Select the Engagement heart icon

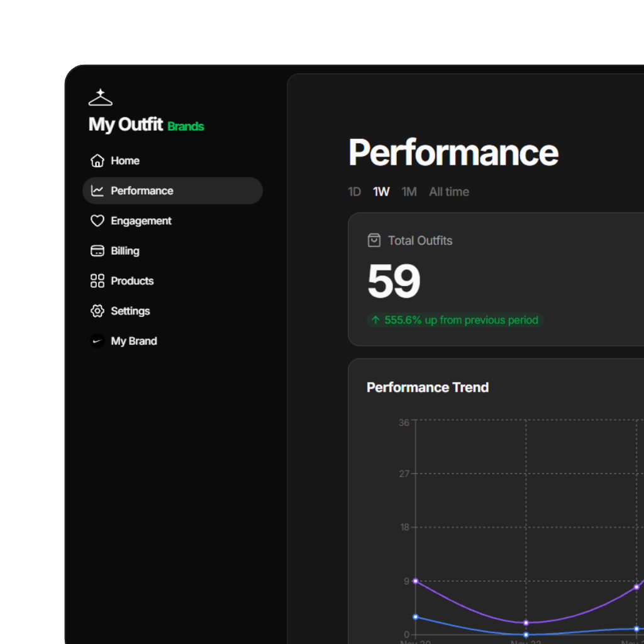point(97,221)
